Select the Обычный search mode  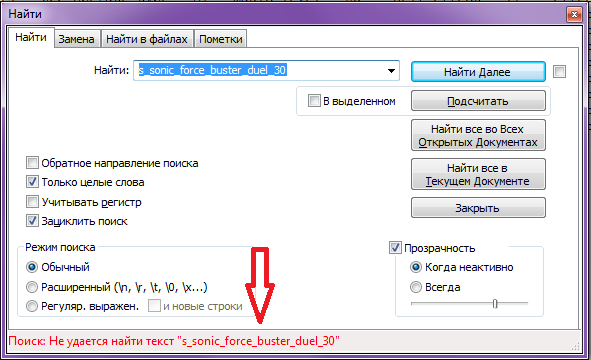[32, 267]
